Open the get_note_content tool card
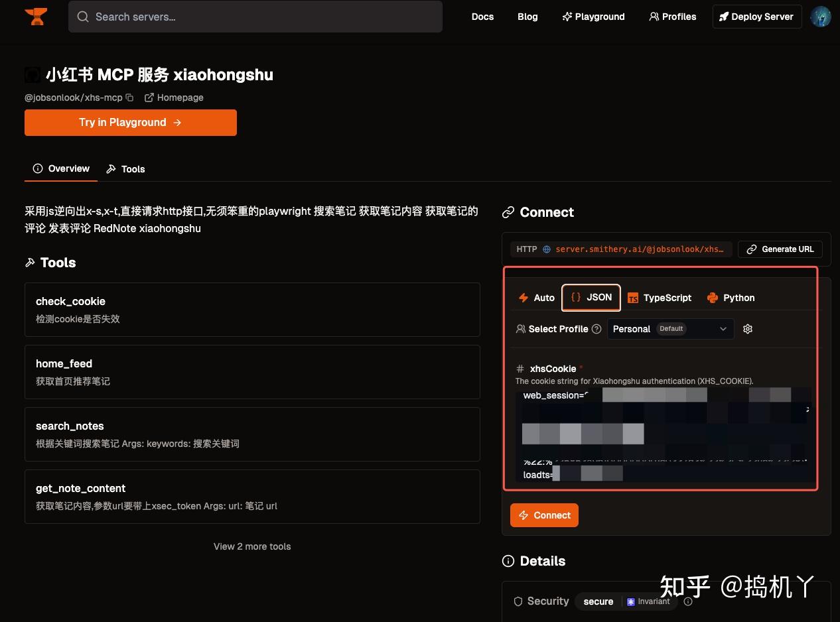Screen dimensions: 840x622 tap(252, 497)
